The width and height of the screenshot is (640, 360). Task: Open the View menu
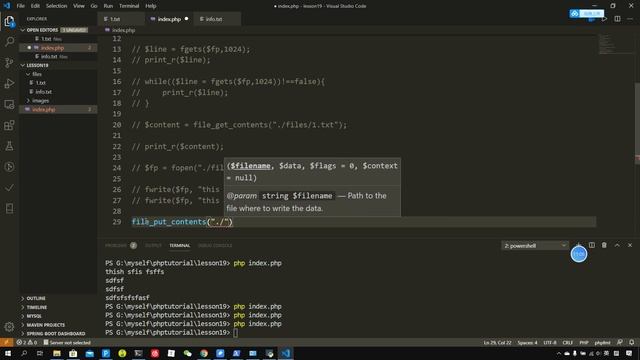tap(79, 6)
